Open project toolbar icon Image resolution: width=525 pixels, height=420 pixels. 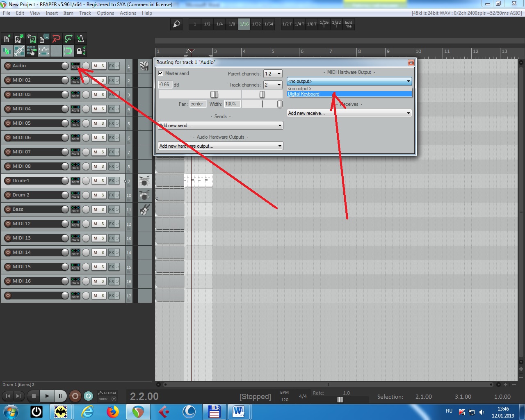coord(19,39)
